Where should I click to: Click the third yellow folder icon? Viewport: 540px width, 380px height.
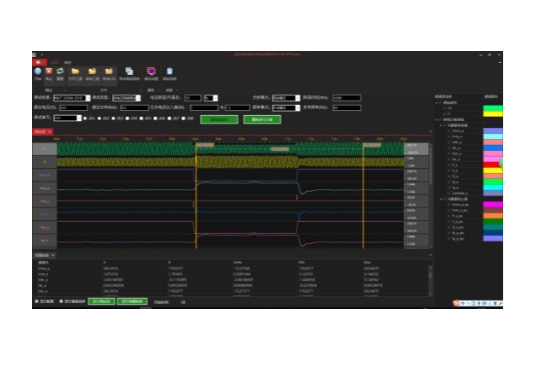click(109, 71)
